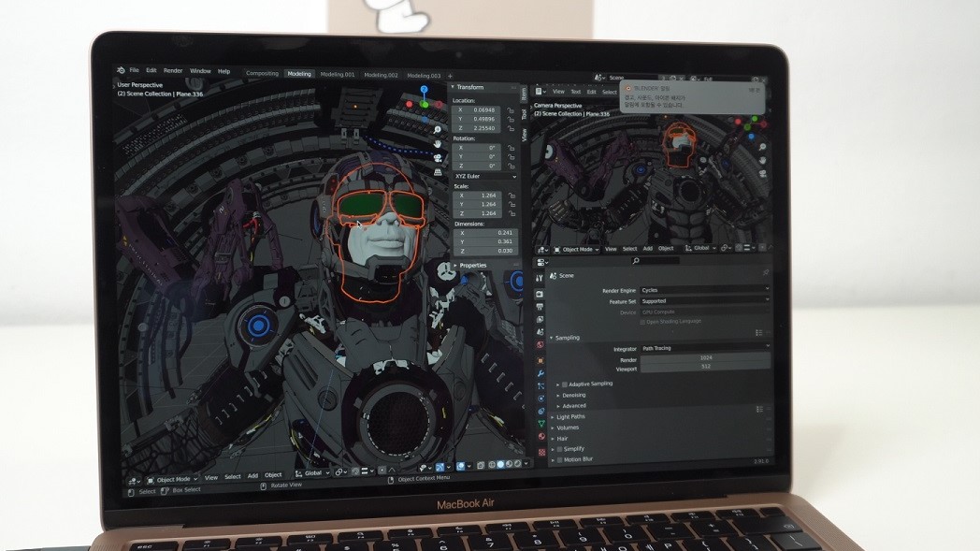Open the Feature Set Supported dropdown
980x551 pixels.
[x=704, y=301]
